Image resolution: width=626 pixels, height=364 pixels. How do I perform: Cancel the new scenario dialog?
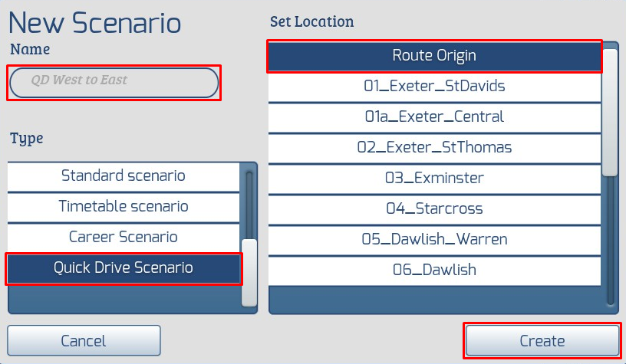pos(84,341)
